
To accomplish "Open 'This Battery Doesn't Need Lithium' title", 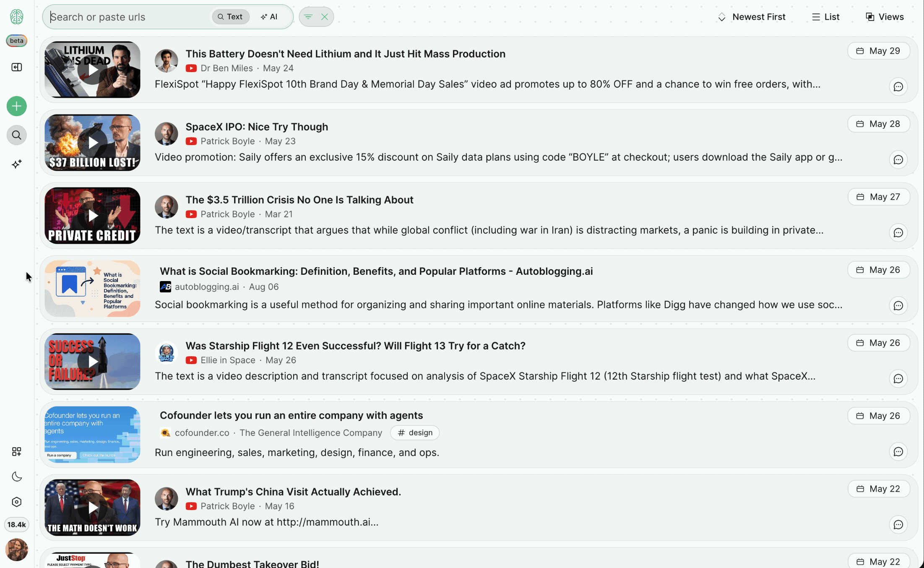I will point(346,54).
